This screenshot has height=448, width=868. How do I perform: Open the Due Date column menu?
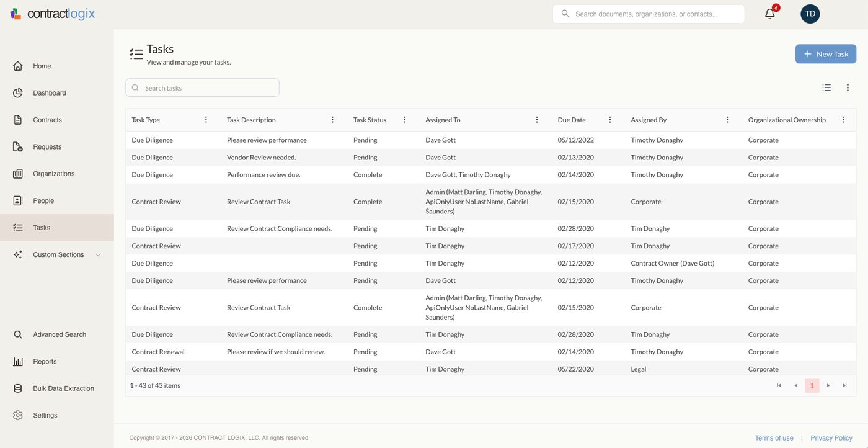(610, 120)
